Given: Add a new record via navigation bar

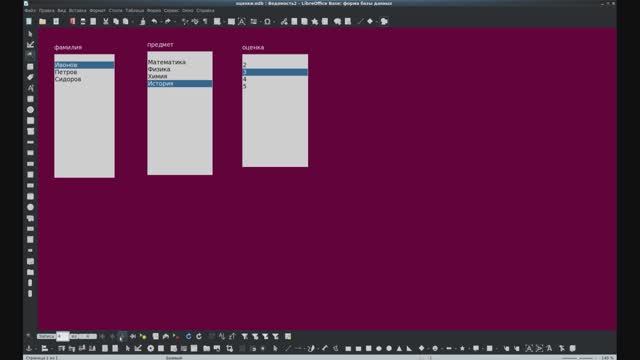Looking at the screenshot, I should coord(143,336).
